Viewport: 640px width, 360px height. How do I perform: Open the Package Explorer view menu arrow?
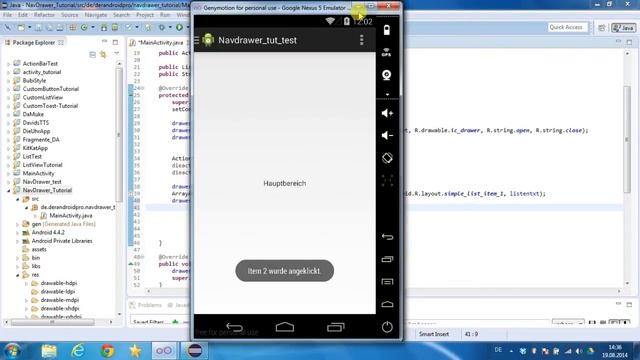click(x=116, y=54)
